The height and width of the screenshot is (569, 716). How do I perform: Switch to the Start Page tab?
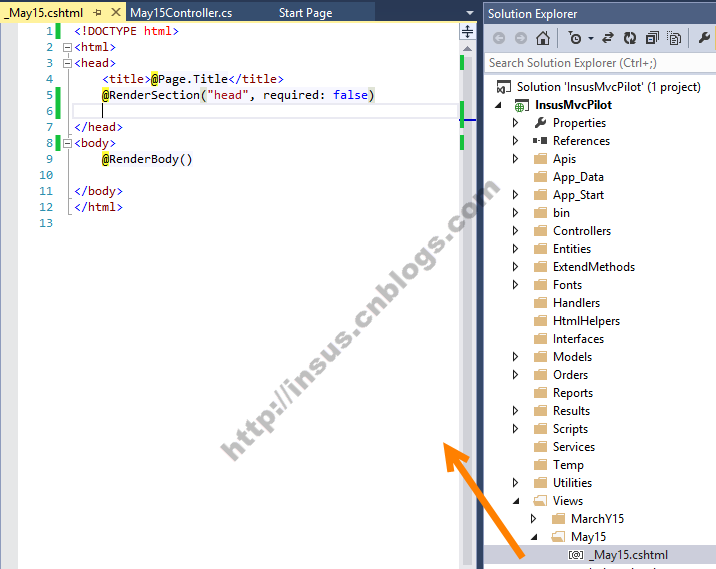pos(305,13)
